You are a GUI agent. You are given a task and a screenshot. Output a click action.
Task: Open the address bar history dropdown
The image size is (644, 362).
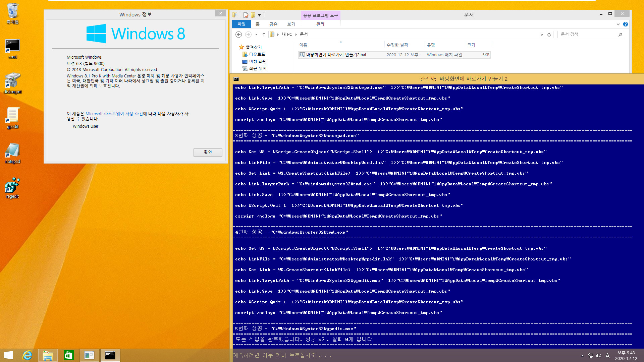(541, 35)
